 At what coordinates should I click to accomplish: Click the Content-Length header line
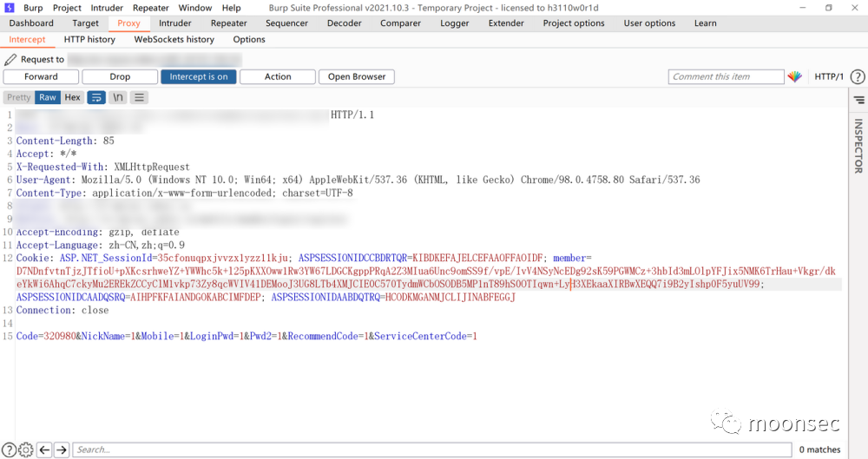click(65, 141)
